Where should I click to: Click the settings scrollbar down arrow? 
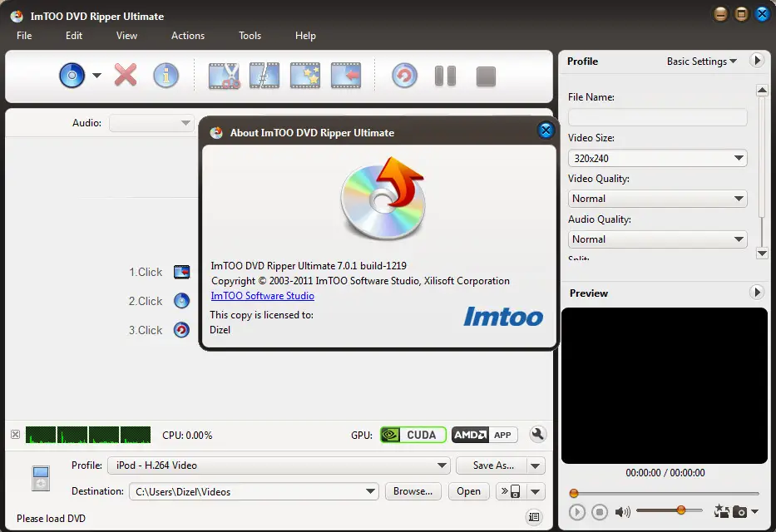click(x=762, y=254)
